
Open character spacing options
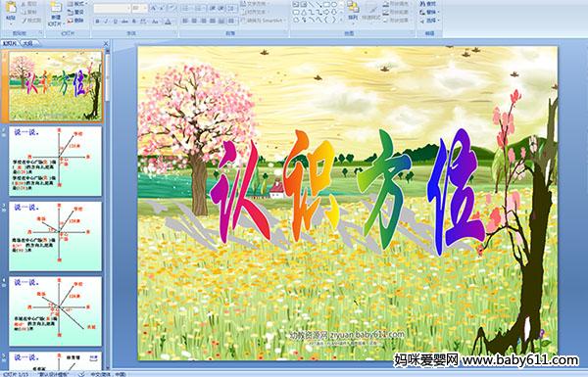(143, 22)
